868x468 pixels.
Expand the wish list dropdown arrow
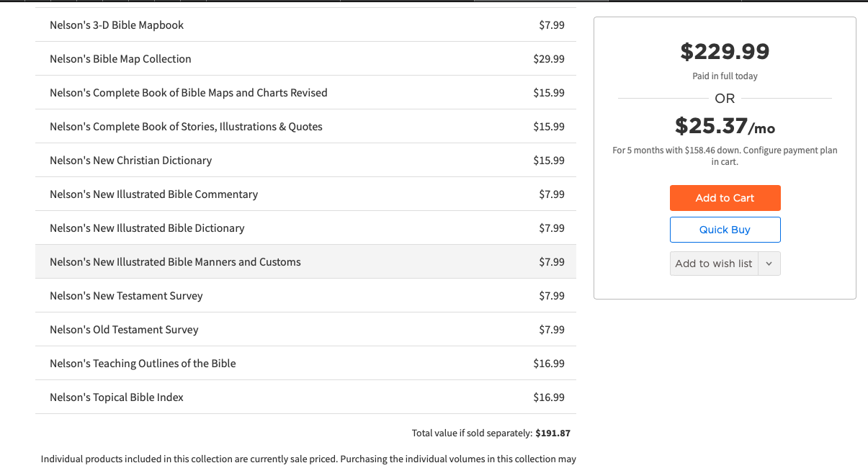[x=769, y=264]
